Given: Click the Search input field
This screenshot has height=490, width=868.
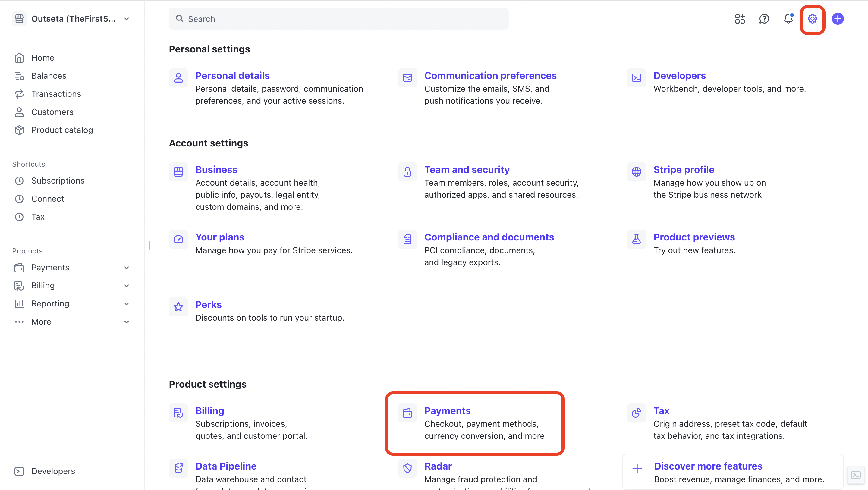Looking at the screenshot, I should click(339, 19).
